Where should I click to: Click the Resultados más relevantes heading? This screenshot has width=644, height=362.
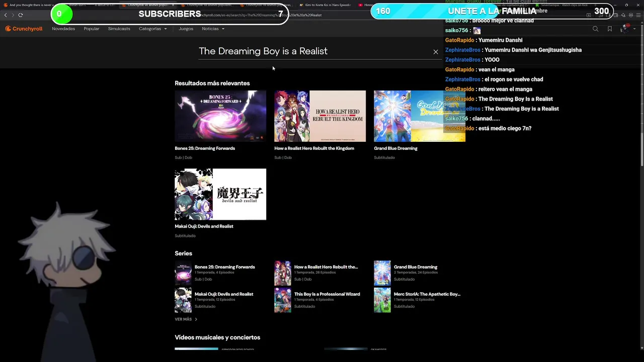212,83
